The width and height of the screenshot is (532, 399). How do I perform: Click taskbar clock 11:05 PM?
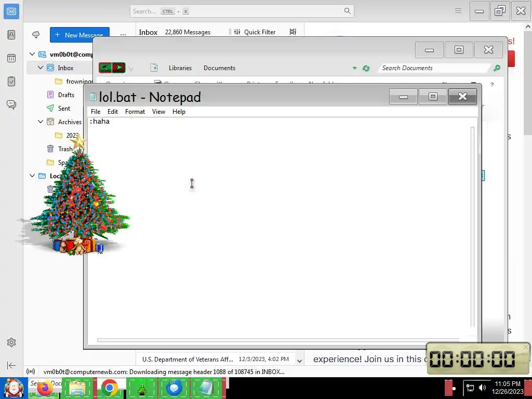(508, 384)
